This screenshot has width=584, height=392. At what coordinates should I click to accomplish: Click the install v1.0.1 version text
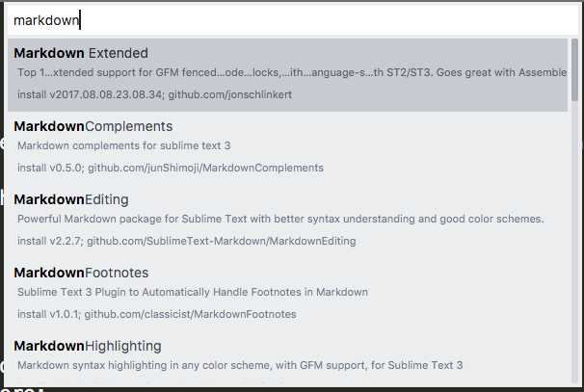[48, 314]
